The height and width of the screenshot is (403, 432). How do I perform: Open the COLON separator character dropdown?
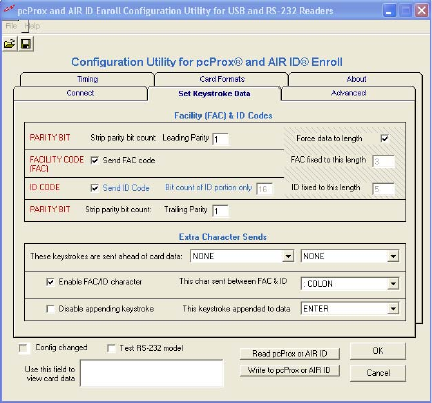[x=393, y=284]
